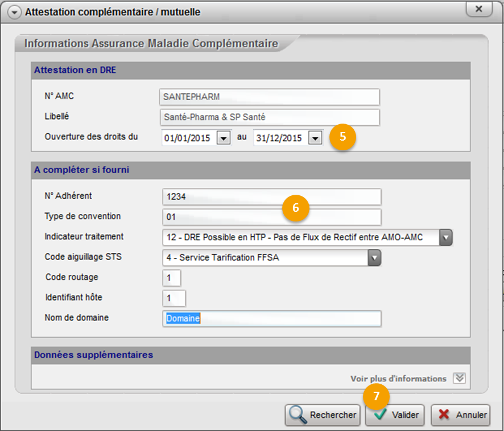Click the end date 31/12/2015 field
This screenshot has width=504, height=431.
[x=280, y=138]
